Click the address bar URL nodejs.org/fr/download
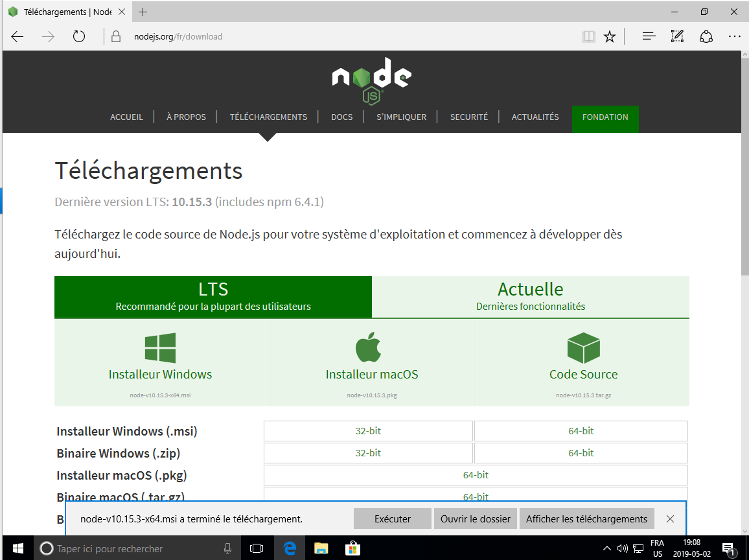 point(178,37)
